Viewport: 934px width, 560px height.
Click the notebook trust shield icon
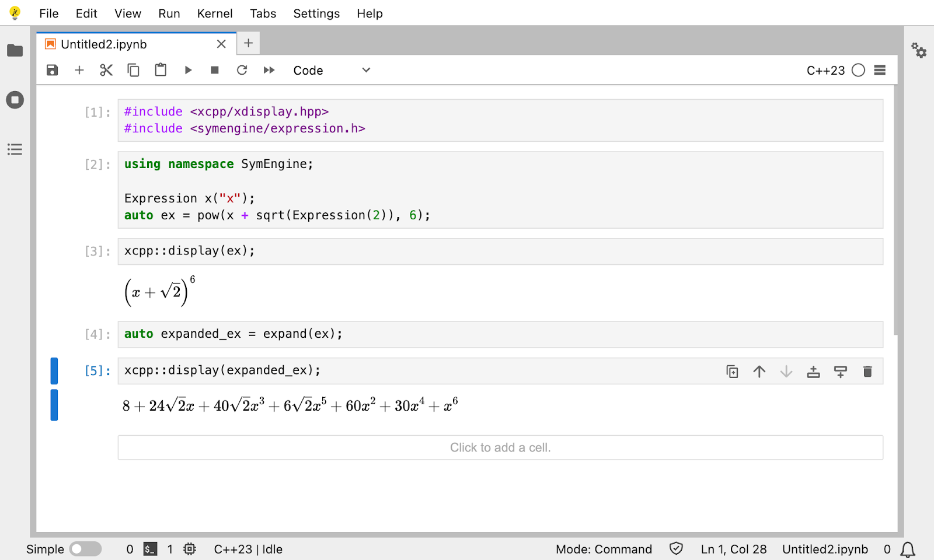(x=676, y=549)
